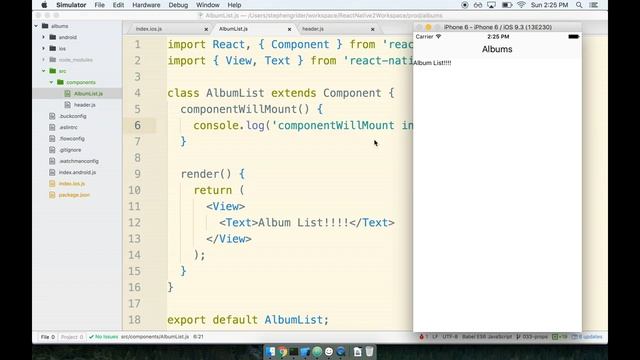Open AlbumList.js in the tree
The width and height of the screenshot is (640, 360).
coord(88,93)
